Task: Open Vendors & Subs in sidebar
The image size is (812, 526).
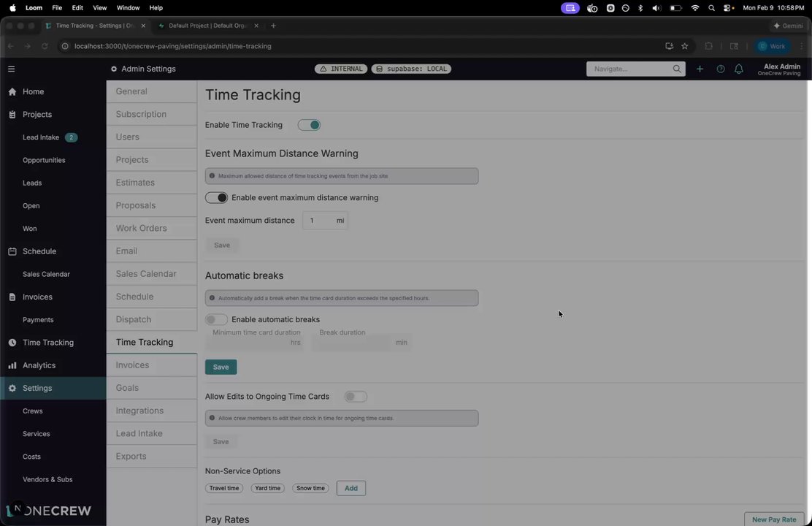Action: click(x=47, y=479)
